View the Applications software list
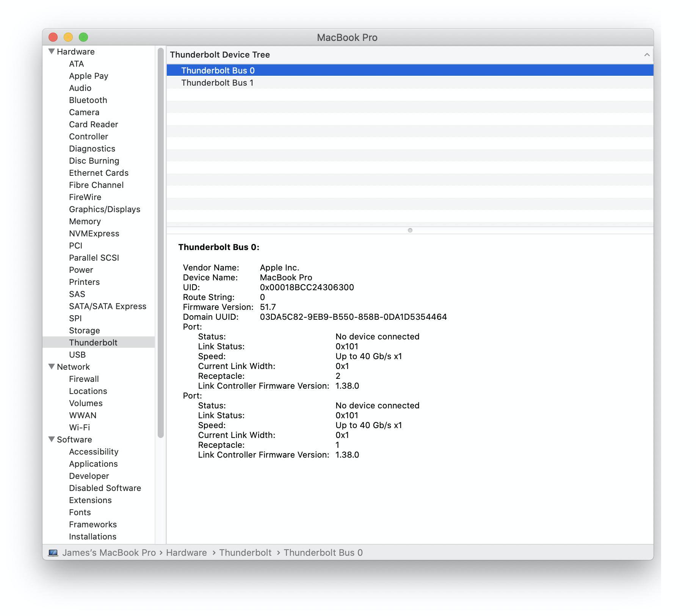The height and width of the screenshot is (616, 696). tap(93, 464)
